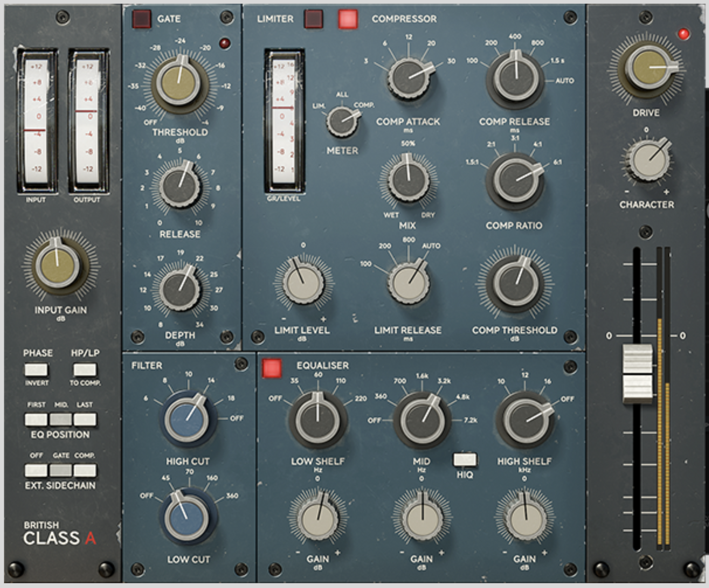Screen dimensions: 709x588
Task: Click the Comp Ratio knob
Action: click(x=515, y=179)
